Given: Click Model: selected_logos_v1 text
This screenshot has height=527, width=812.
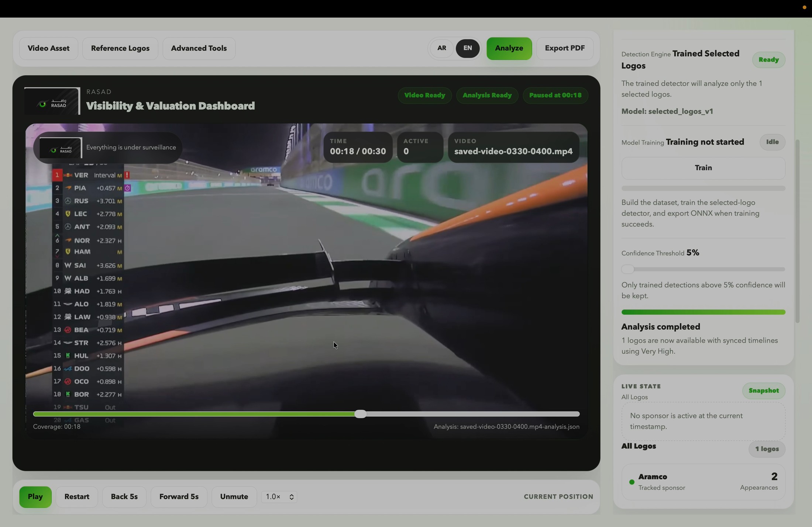Looking at the screenshot, I should coord(667,111).
